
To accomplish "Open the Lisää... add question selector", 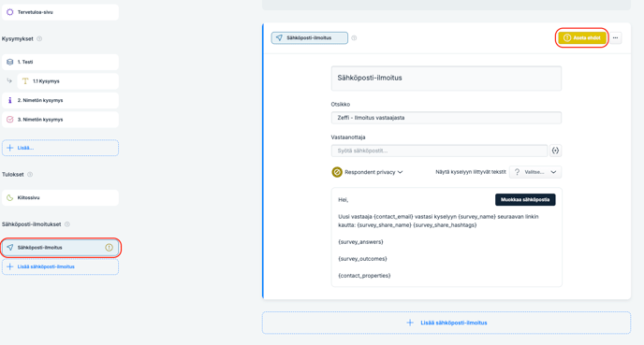I will (x=60, y=148).
